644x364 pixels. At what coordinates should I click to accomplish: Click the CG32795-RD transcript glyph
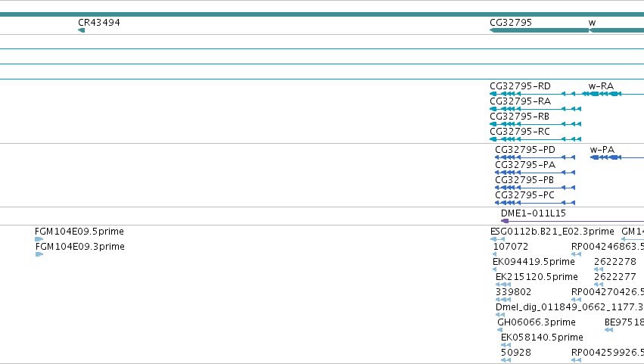pyautogui.click(x=535, y=94)
